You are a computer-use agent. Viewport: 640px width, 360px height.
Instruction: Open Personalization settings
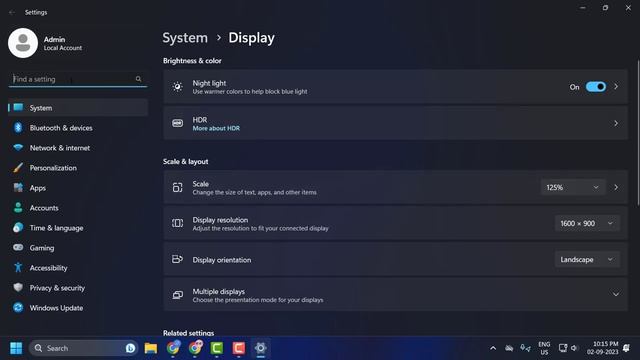[78, 168]
